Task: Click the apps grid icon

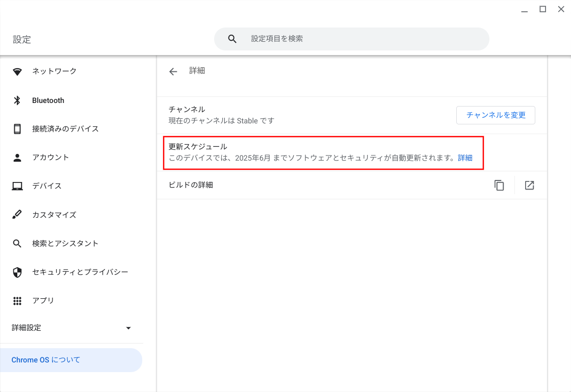Action: tap(17, 301)
